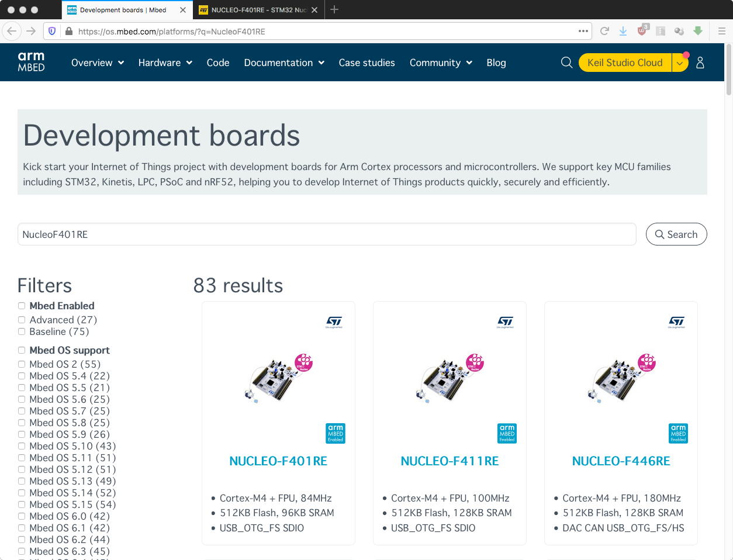Check the Baseline (75) filter
This screenshot has width=733, height=560.
22,331
